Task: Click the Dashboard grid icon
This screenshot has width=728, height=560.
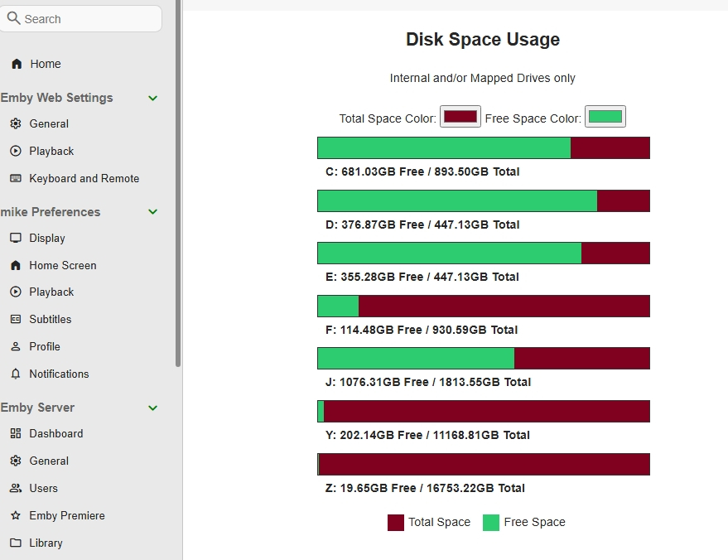Action: click(15, 433)
